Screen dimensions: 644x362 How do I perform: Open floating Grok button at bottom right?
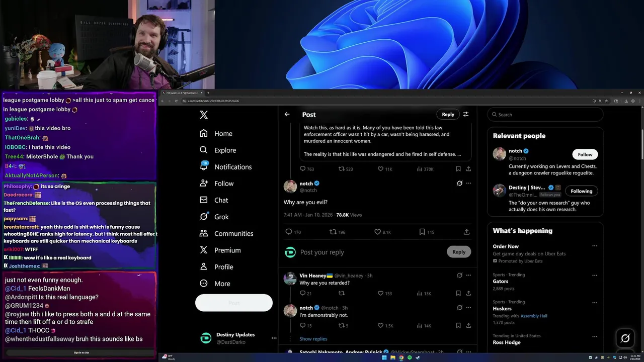[625, 338]
